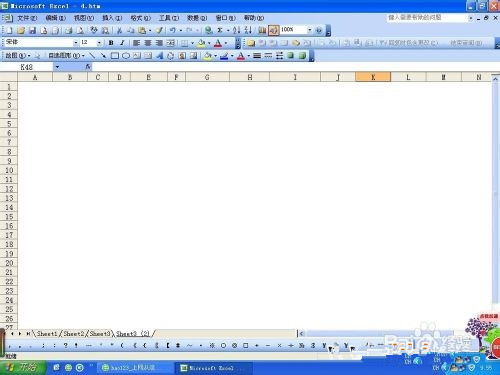Click the 开始 Start button

tap(23, 368)
